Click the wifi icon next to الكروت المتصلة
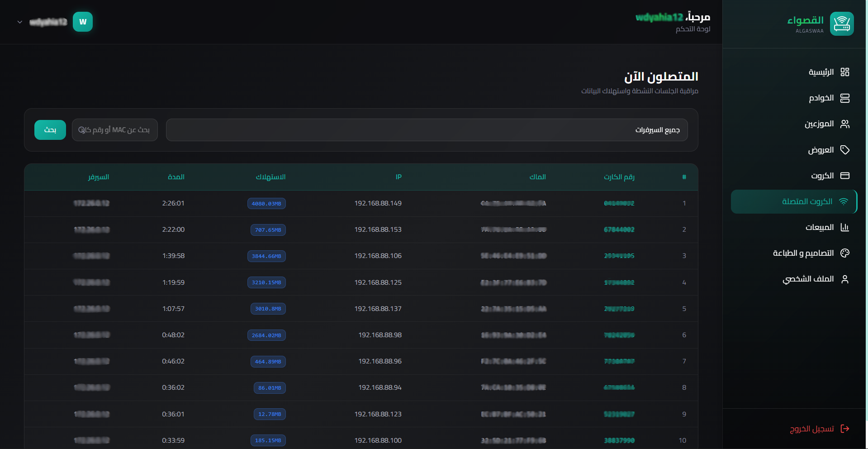This screenshot has height=449, width=868. [x=844, y=201]
